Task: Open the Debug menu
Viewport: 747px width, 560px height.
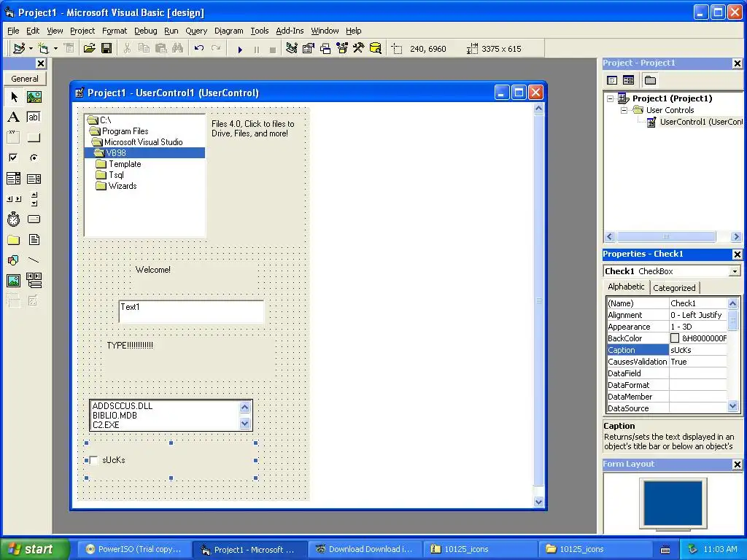Action: tap(145, 31)
